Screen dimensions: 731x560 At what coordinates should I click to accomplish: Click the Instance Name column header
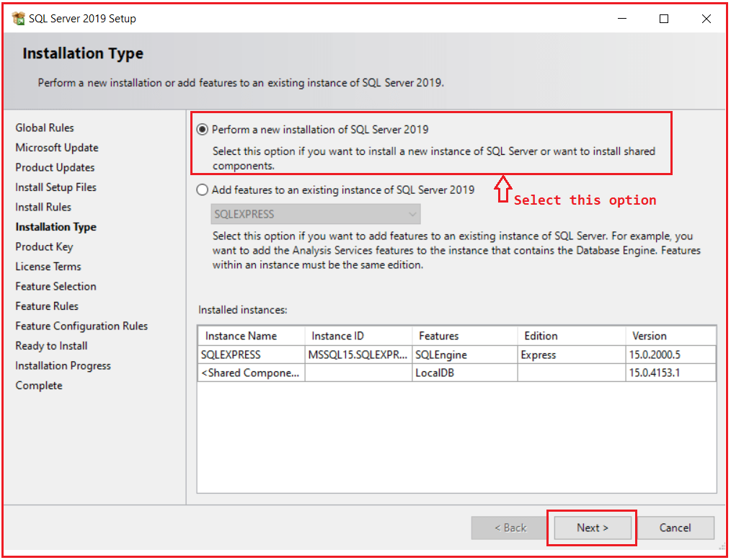[252, 336]
